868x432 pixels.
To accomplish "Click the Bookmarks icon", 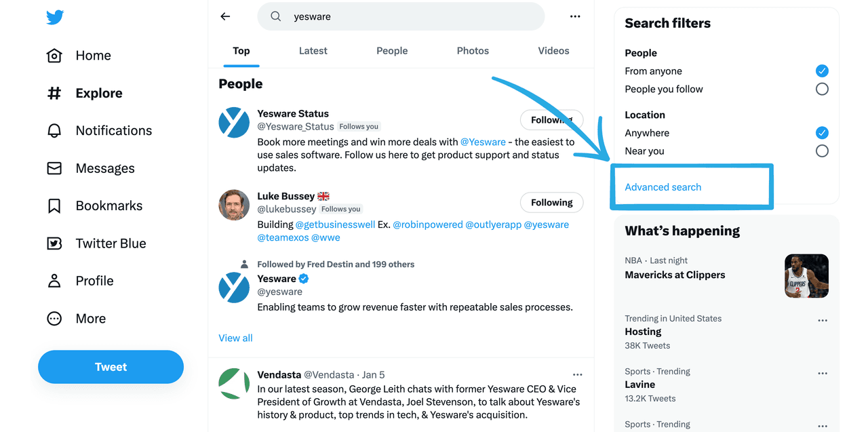I will [x=54, y=206].
